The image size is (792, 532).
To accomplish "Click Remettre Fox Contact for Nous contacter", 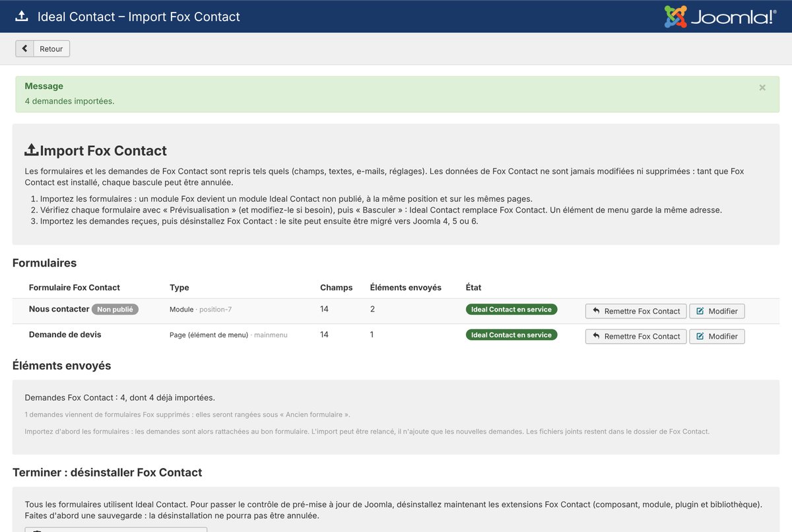I will click(636, 311).
